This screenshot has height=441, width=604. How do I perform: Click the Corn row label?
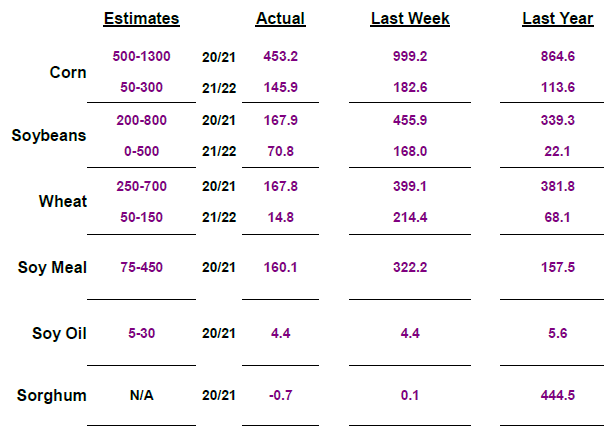click(68, 72)
